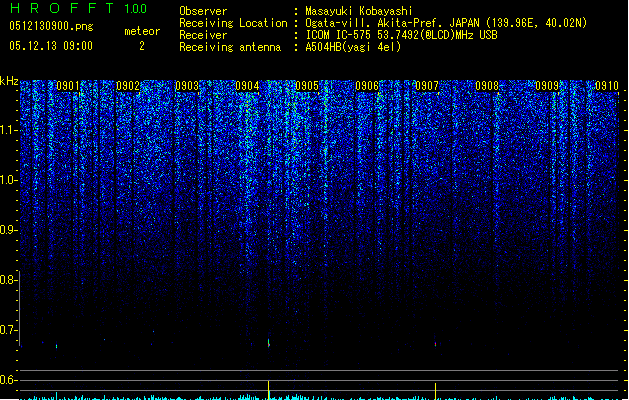Click the 0908 time marker

pos(487,86)
